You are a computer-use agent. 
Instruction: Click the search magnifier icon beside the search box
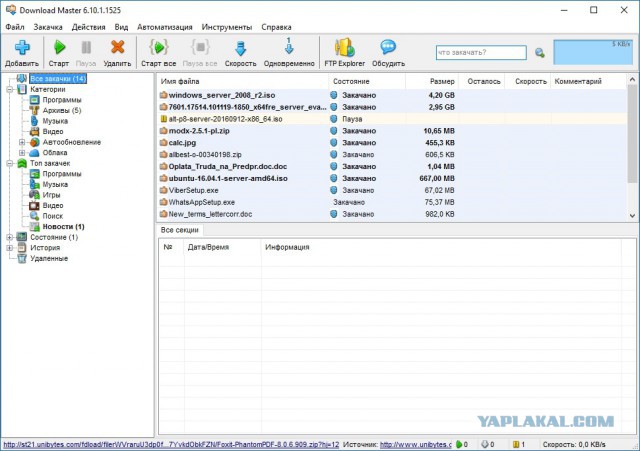coord(540,53)
